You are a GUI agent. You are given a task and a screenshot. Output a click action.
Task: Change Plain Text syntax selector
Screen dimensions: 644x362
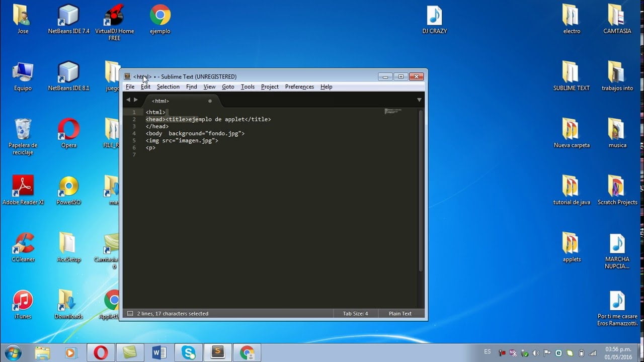400,313
